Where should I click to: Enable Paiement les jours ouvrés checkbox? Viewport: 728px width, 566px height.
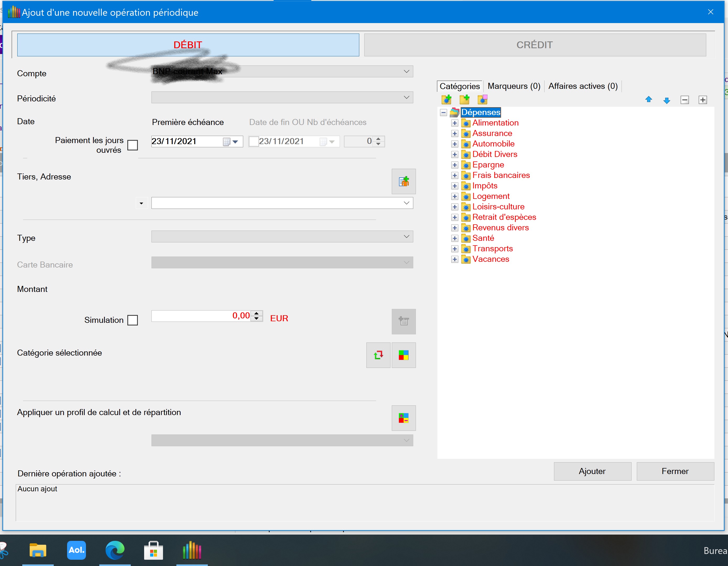[132, 145]
